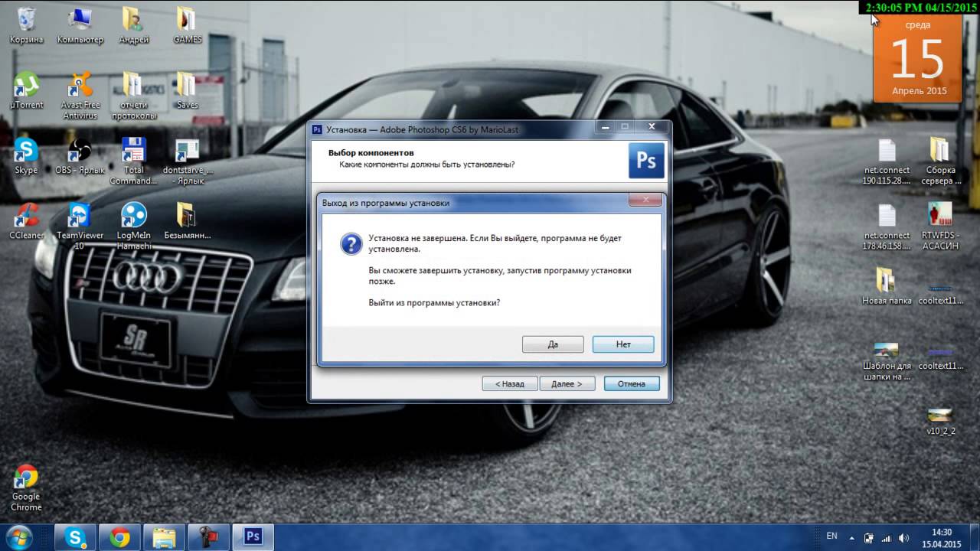Click the volume speaker icon in tray
This screenshot has height=551, width=980.
tap(904, 537)
